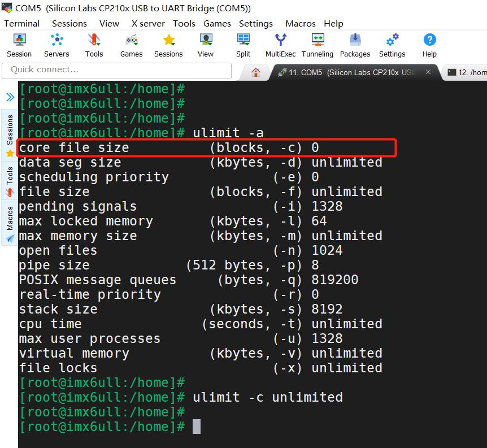The image size is (487, 448).
Task: Click the 'open files' output line
Action: (181, 250)
